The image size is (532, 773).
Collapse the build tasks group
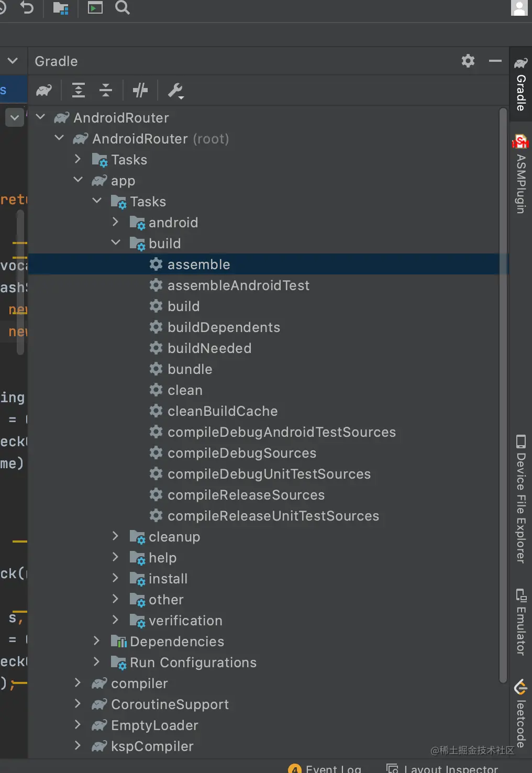tap(116, 242)
